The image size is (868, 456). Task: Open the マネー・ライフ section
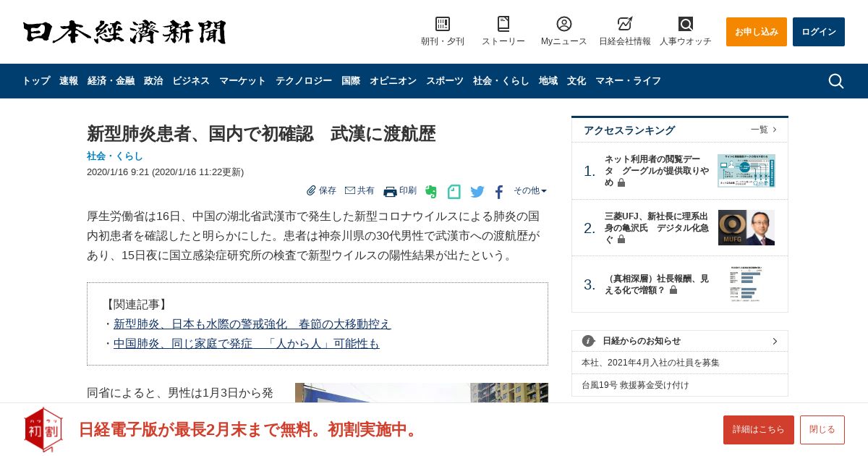628,81
